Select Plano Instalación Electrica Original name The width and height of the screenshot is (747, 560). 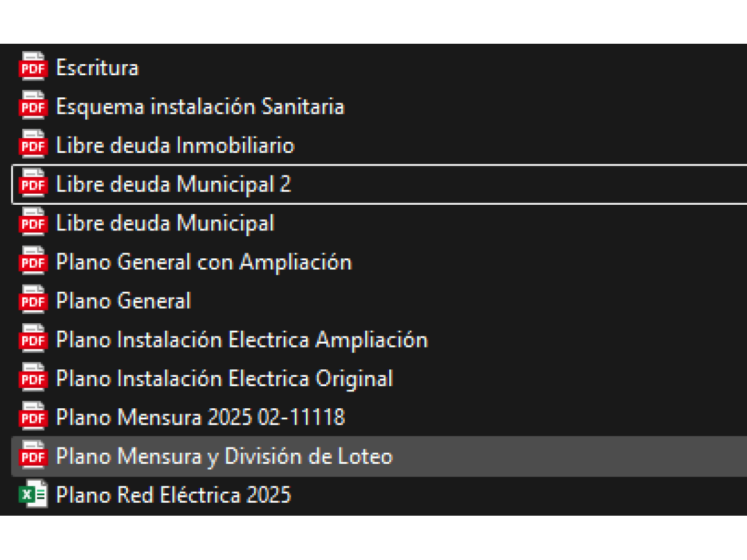click(x=225, y=379)
